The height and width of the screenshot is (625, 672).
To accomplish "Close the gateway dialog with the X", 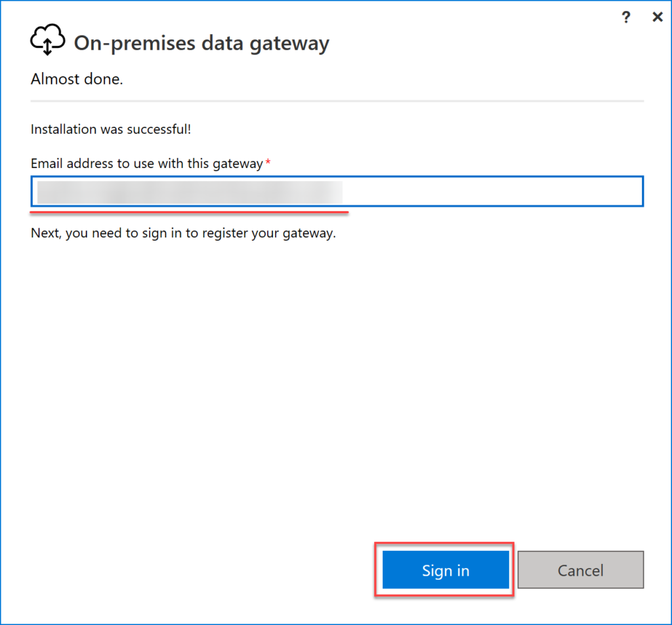I will click(x=657, y=16).
